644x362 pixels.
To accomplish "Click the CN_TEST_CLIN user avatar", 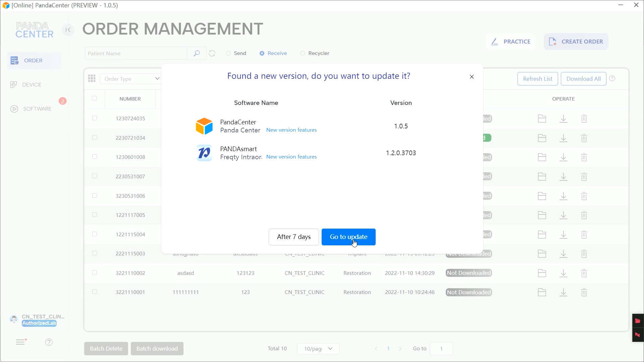I will [x=14, y=319].
